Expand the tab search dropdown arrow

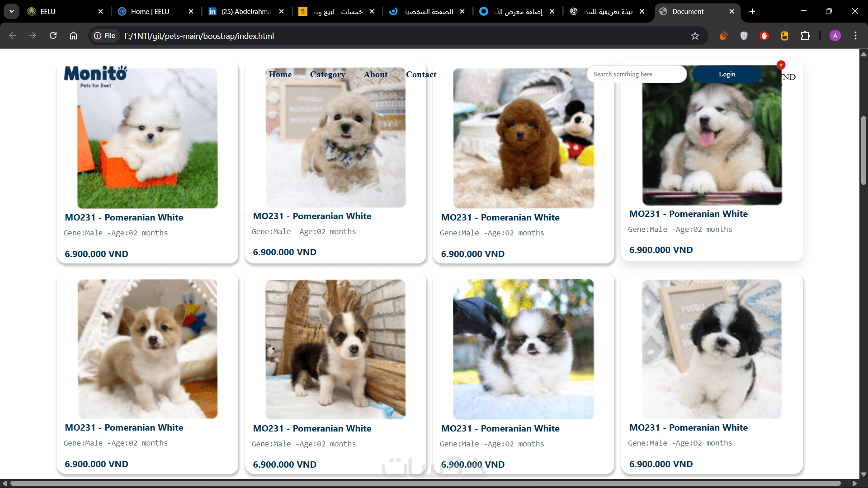click(12, 11)
